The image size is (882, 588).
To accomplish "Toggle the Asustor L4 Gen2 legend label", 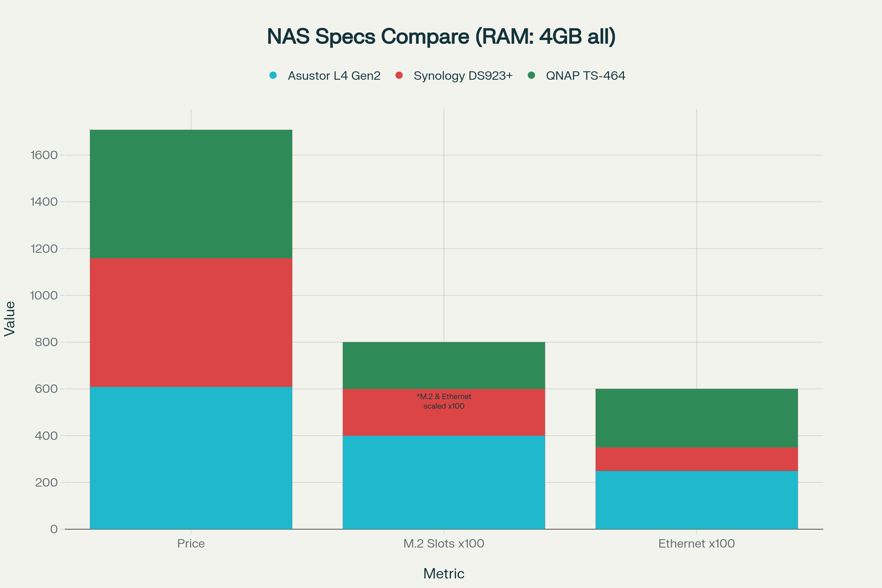I will [x=334, y=76].
